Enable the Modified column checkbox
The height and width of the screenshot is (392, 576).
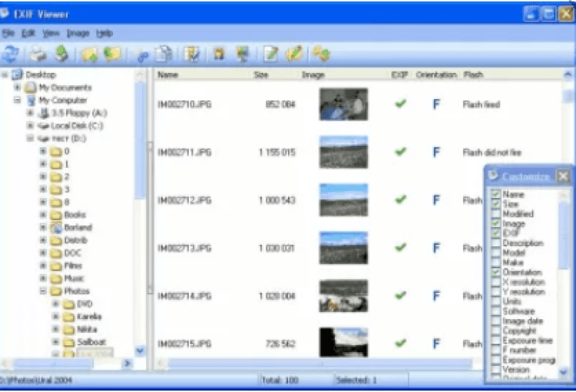[x=495, y=213]
